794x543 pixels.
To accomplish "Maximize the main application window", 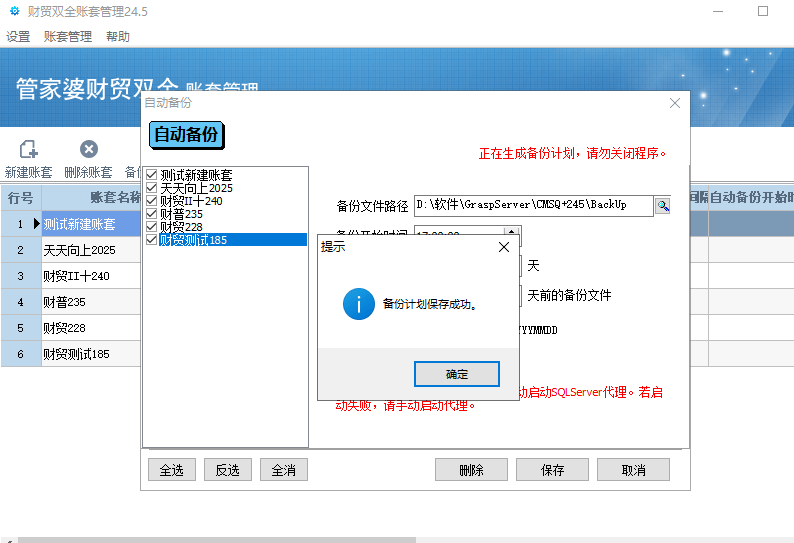I will tap(763, 11).
